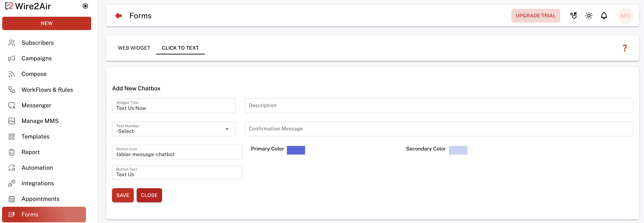Open the notifications bell
Screen dimensions: 644x223
[x=604, y=16]
